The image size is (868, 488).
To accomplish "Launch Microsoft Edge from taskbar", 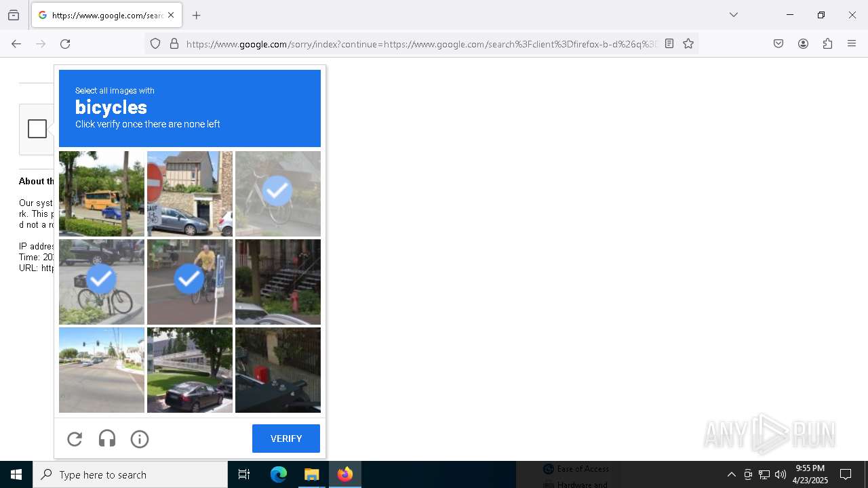I will tap(279, 474).
